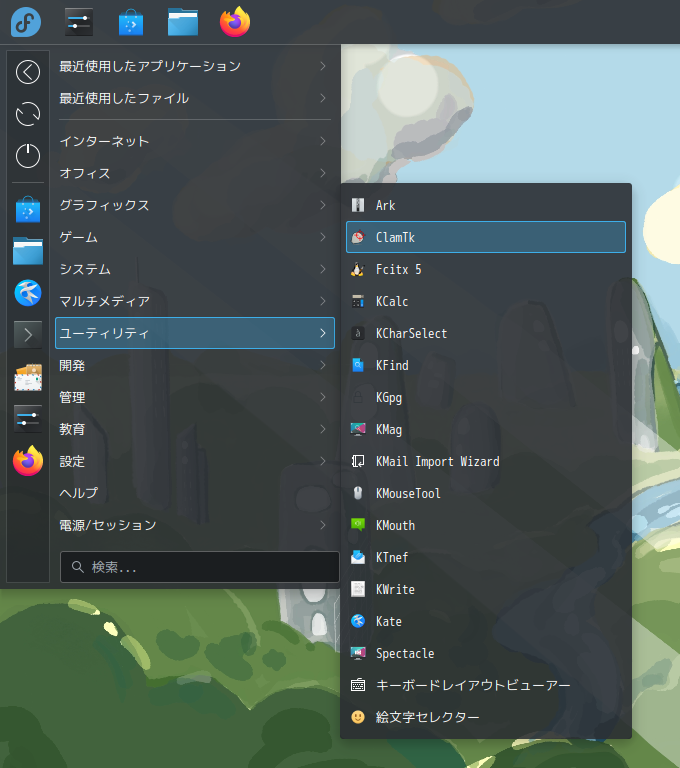Expand the 電源/セッション category arrow
The height and width of the screenshot is (768, 680).
(x=323, y=525)
